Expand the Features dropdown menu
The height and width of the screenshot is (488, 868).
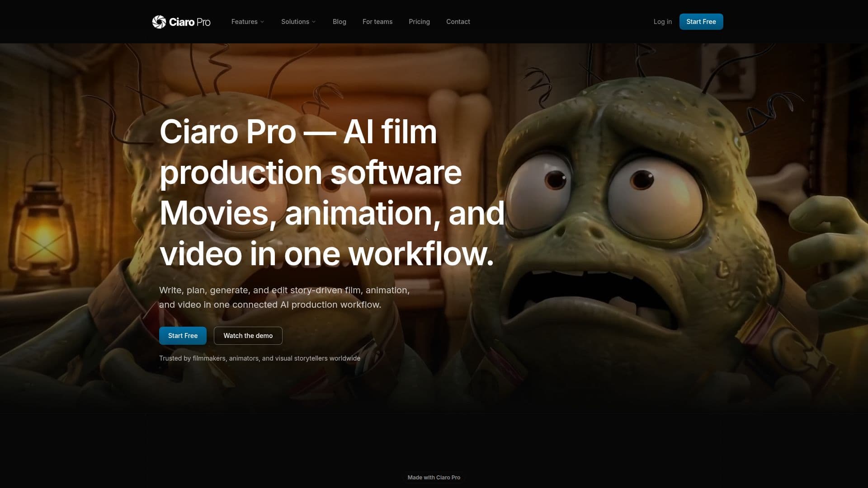pyautogui.click(x=248, y=22)
